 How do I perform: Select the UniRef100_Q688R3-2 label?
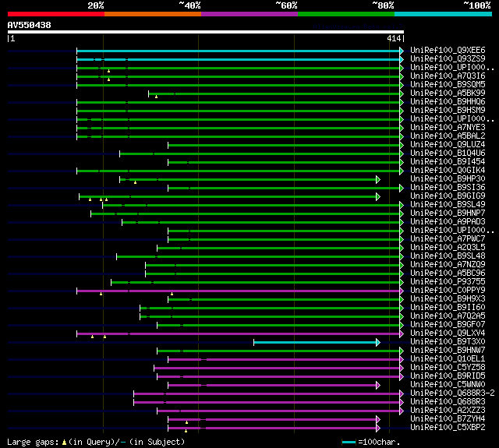tap(452, 393)
